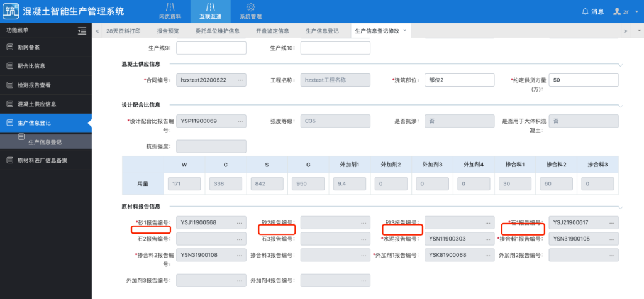Open 设计配合比报告编号 lookup ellipsis
Image resolution: width=644 pixels, height=299 pixels.
240,121
